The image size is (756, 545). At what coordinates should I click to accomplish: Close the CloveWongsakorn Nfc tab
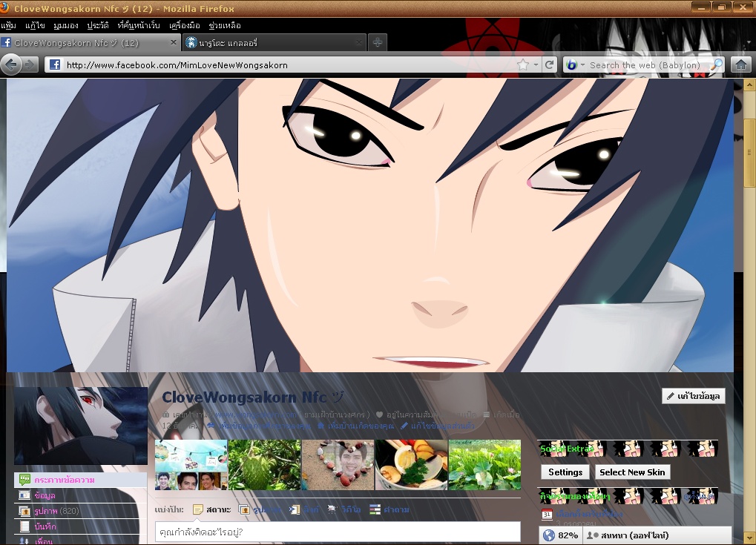174,42
